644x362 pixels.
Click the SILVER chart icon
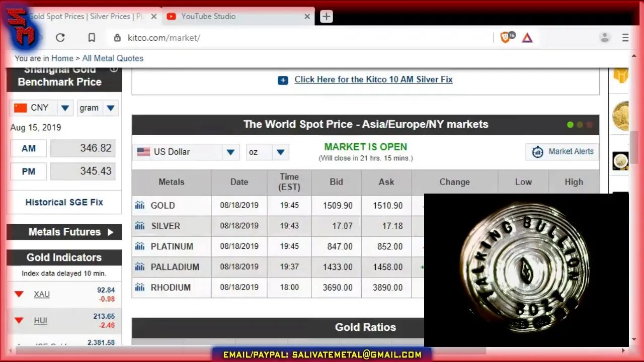140,226
